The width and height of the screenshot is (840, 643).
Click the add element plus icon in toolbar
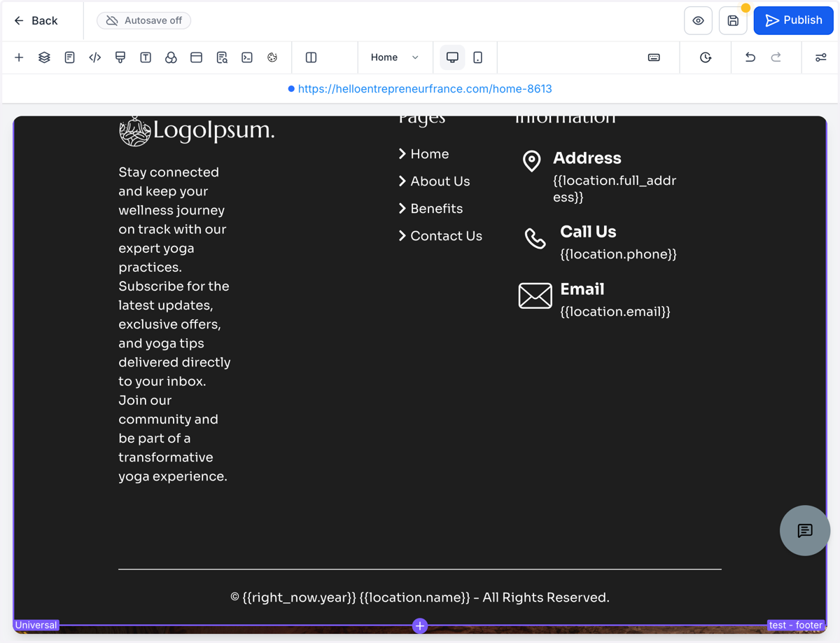(19, 57)
